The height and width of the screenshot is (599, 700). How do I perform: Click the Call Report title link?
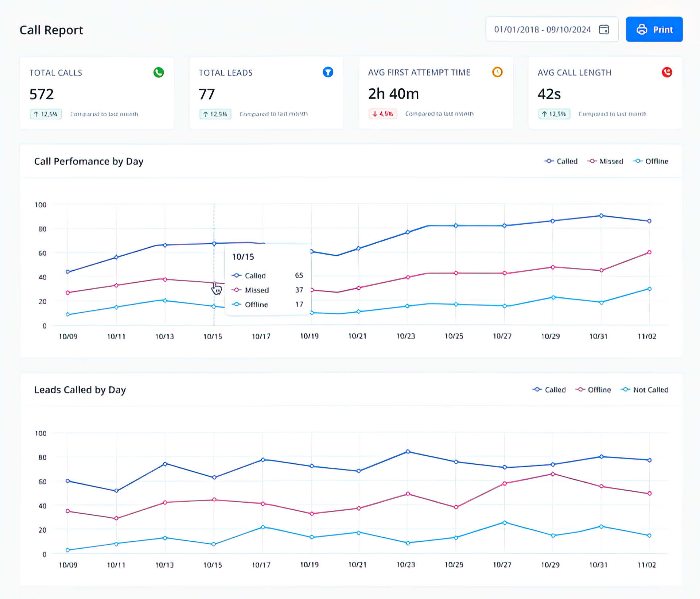(x=51, y=30)
